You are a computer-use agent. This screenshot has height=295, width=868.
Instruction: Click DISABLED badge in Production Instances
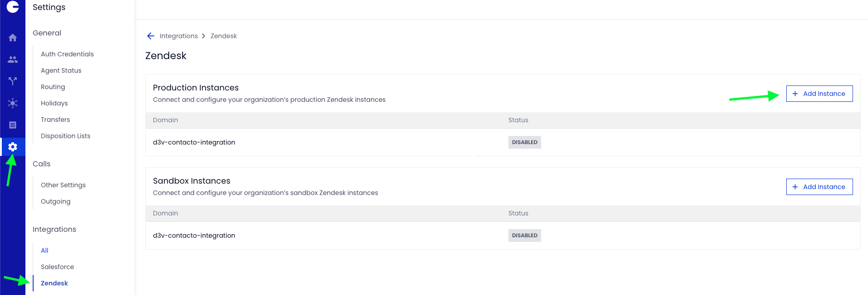click(x=525, y=142)
